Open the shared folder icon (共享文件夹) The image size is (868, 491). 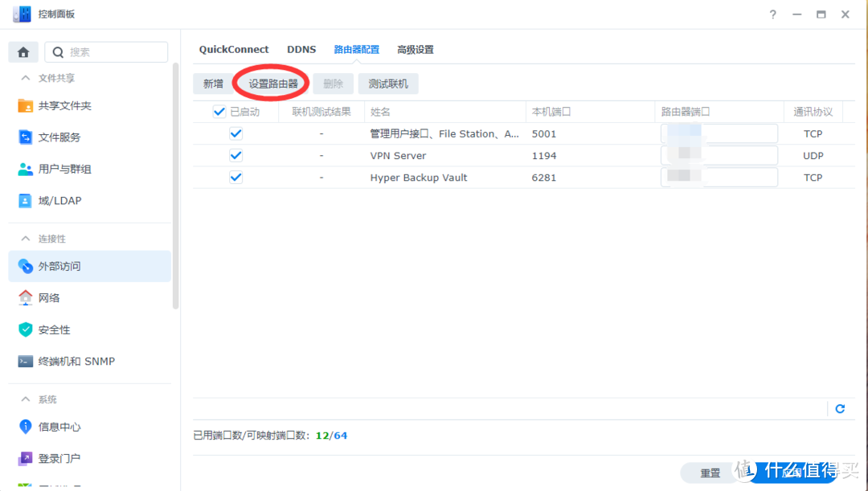coord(26,106)
